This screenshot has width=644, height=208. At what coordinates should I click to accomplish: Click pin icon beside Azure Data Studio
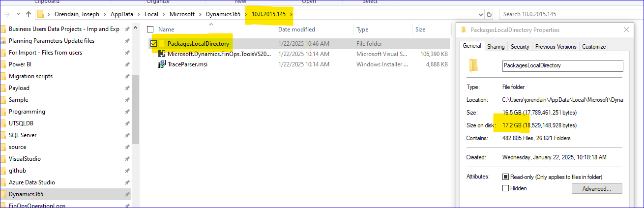(127, 182)
